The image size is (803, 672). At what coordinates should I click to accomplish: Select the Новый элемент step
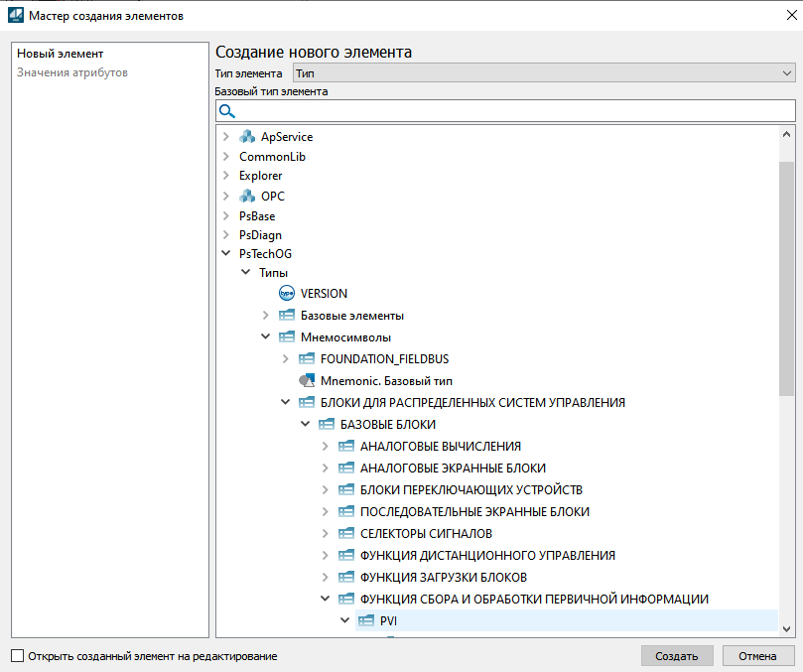tap(61, 54)
